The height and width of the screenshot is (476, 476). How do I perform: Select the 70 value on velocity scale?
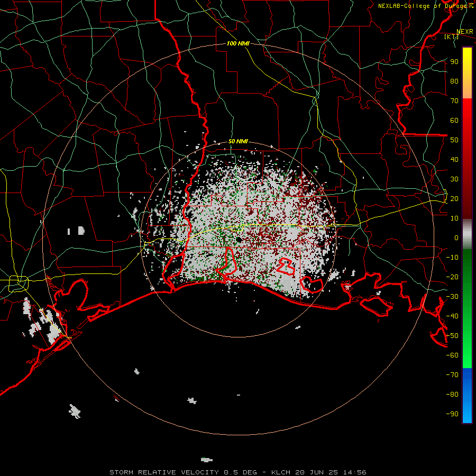pyautogui.click(x=454, y=101)
